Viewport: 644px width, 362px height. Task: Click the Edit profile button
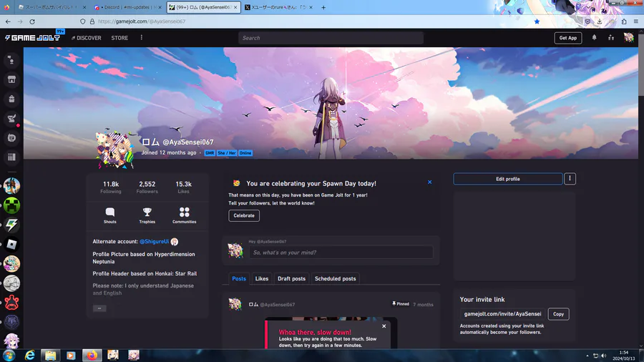[x=507, y=179]
